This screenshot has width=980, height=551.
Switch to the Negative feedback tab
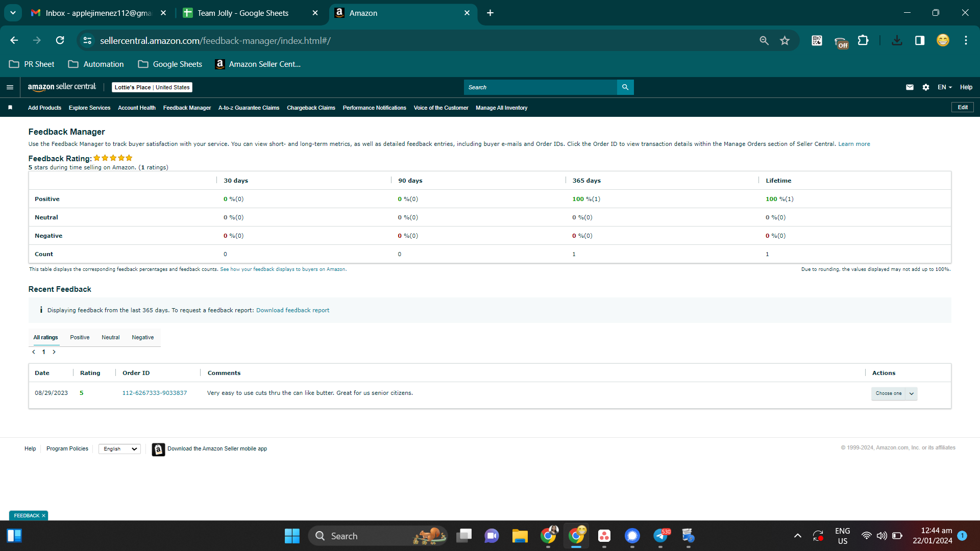[143, 337]
